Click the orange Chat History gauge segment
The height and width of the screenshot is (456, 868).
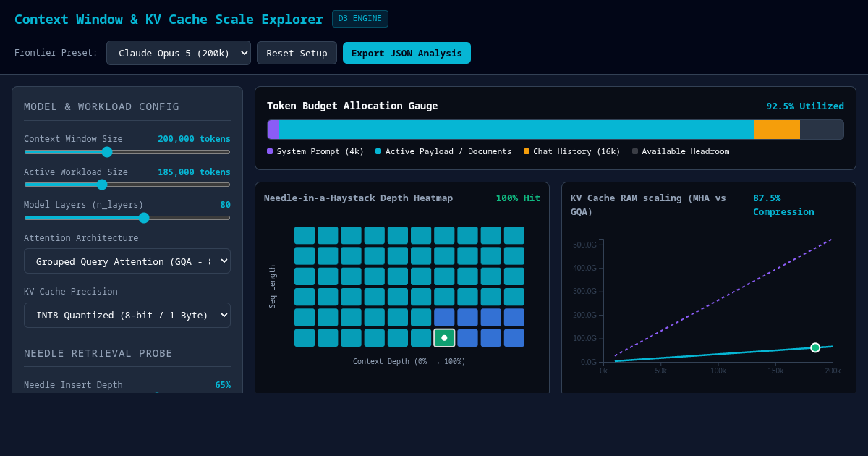pos(778,130)
